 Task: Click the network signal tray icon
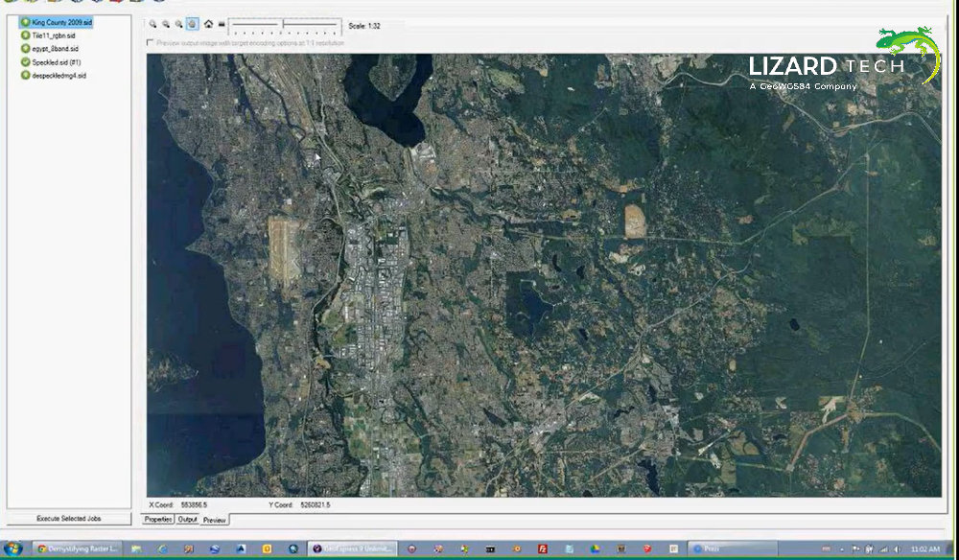pyautogui.click(x=883, y=549)
